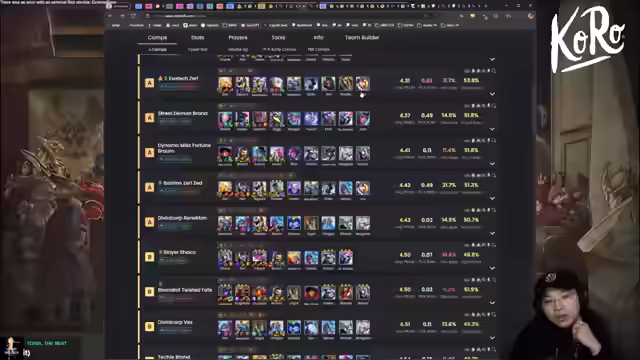Open a new browser tab with plus button
This screenshot has height=360, width=640.
click(486, 6)
